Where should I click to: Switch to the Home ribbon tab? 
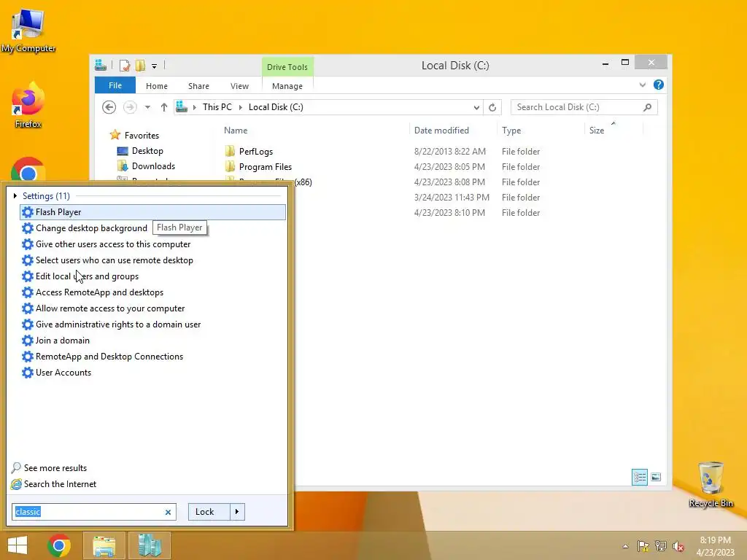[x=157, y=86]
